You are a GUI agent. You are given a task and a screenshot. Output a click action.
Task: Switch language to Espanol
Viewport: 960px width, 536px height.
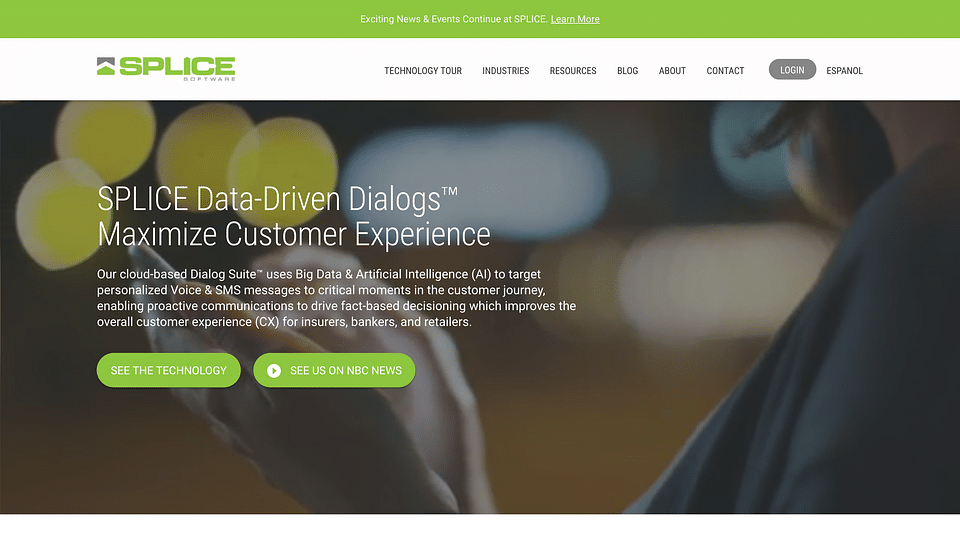[x=844, y=70]
